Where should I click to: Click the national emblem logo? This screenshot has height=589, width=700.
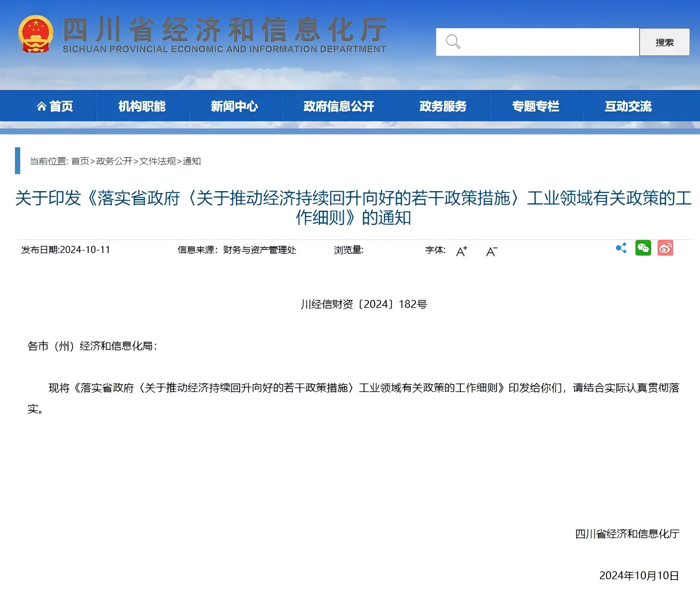coord(36,34)
